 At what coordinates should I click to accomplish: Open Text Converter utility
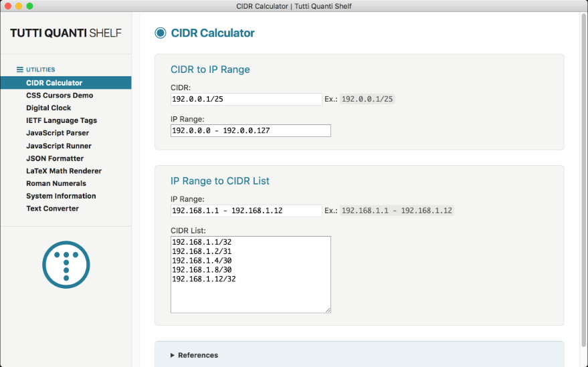[x=52, y=209]
